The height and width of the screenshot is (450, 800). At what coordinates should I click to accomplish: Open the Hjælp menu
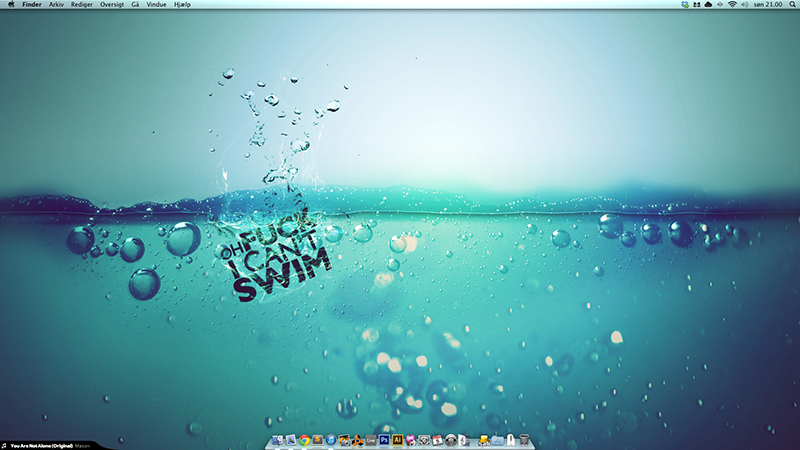pos(182,4)
